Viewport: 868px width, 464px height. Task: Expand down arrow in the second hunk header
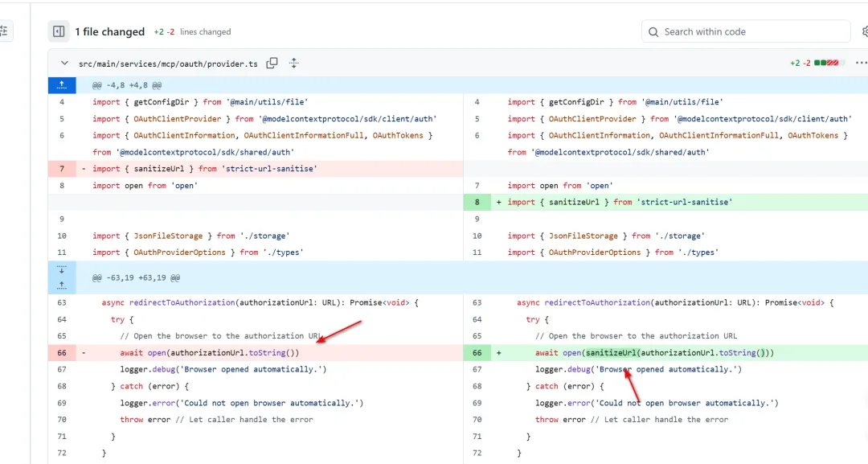tap(62, 270)
